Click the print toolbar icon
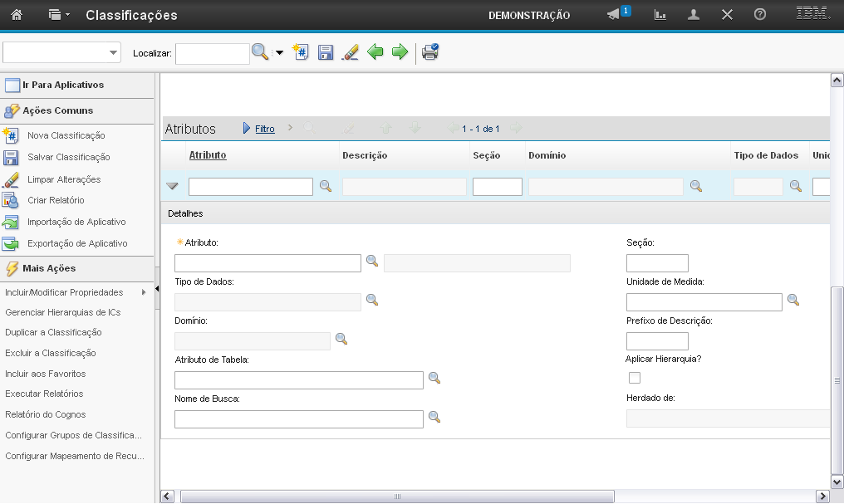 click(429, 52)
